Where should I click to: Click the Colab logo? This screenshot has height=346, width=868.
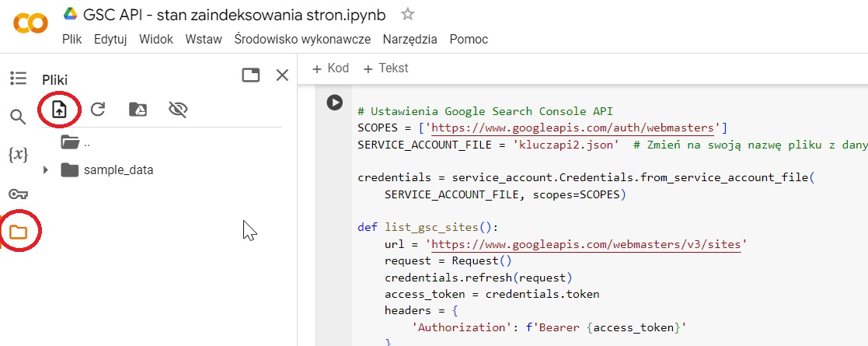(x=31, y=23)
